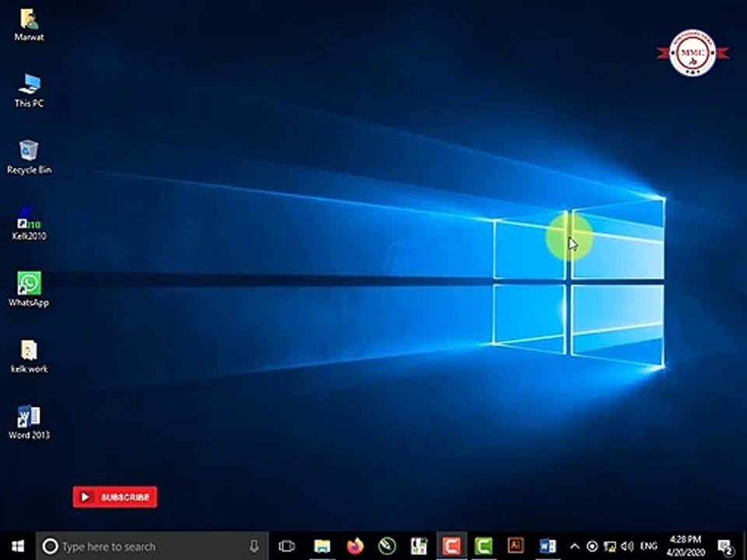747x560 pixels.
Task: Open the Action Center notifications icon
Action: [x=725, y=547]
